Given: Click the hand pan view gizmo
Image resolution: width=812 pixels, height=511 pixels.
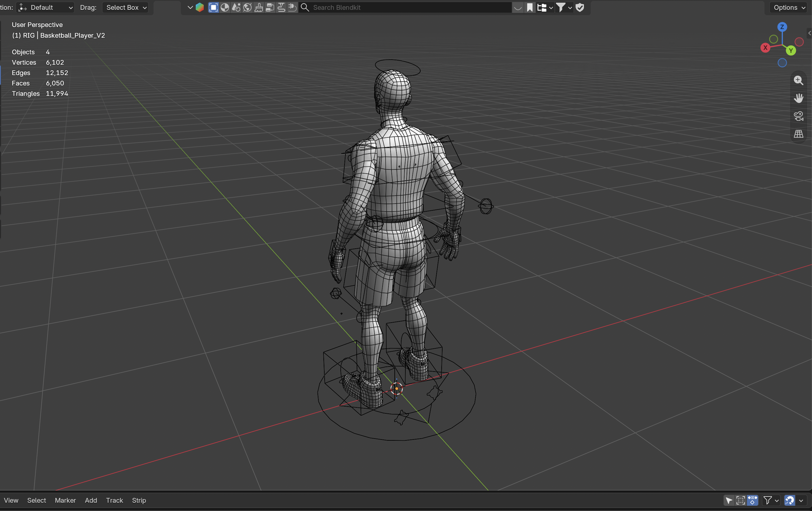Looking at the screenshot, I should click(798, 98).
